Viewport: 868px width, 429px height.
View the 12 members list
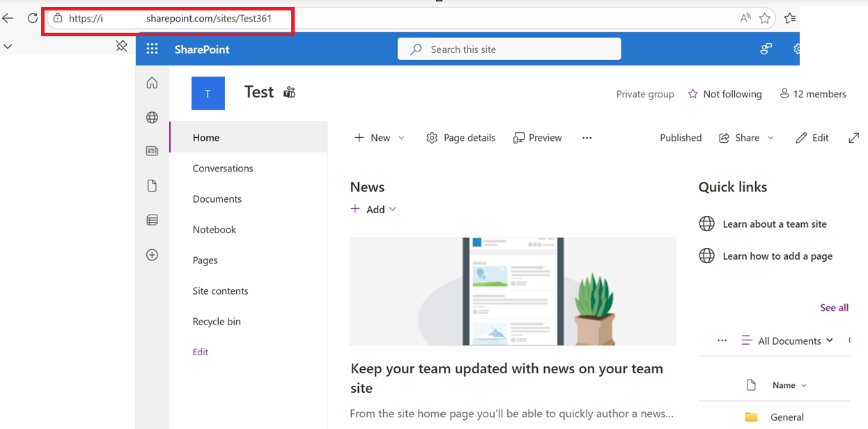(812, 94)
